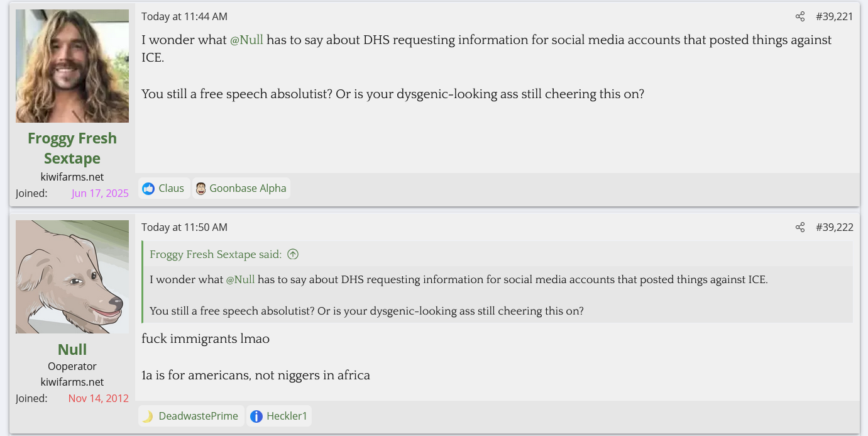Screen dimensions: 868x436
Task: Click the 'Froggy Fresh Sextape said:' quote header
Action: pyautogui.click(x=216, y=254)
